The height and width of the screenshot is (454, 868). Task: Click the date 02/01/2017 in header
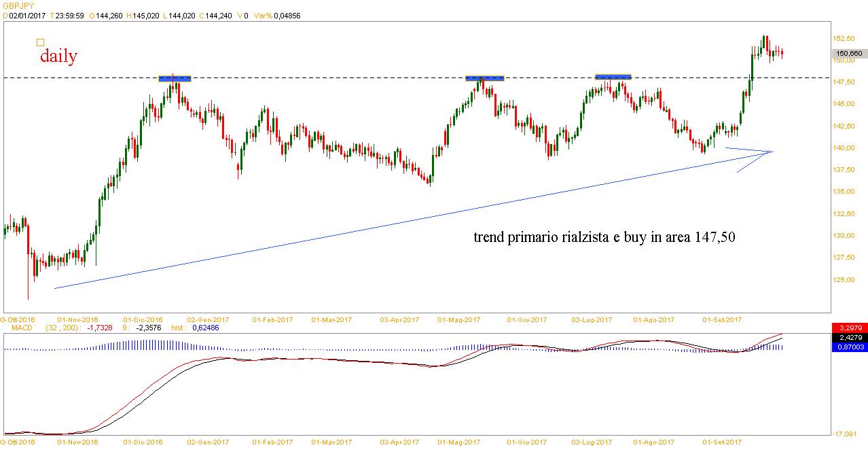27,15
